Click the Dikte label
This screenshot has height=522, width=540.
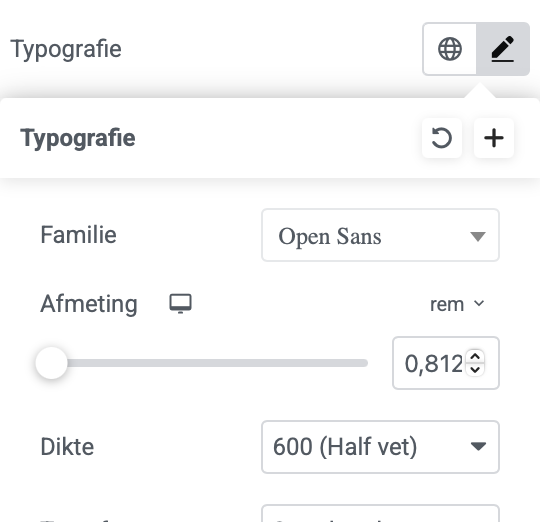[x=67, y=447]
